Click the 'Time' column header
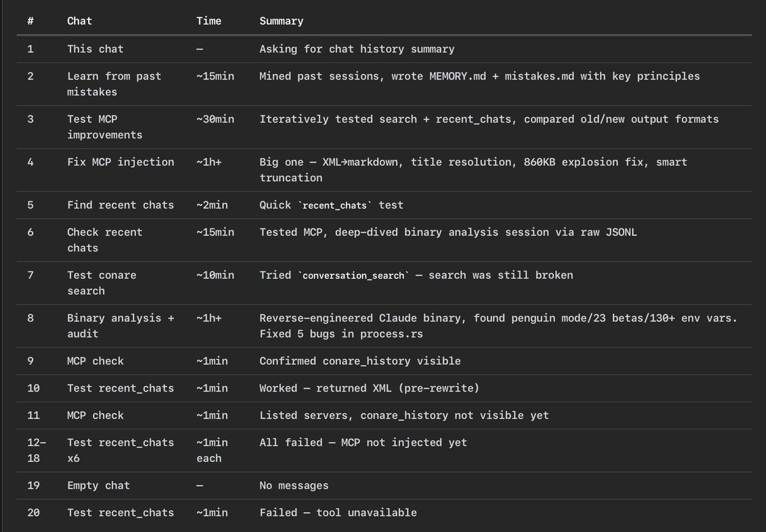The height and width of the screenshot is (532, 766). tap(209, 21)
